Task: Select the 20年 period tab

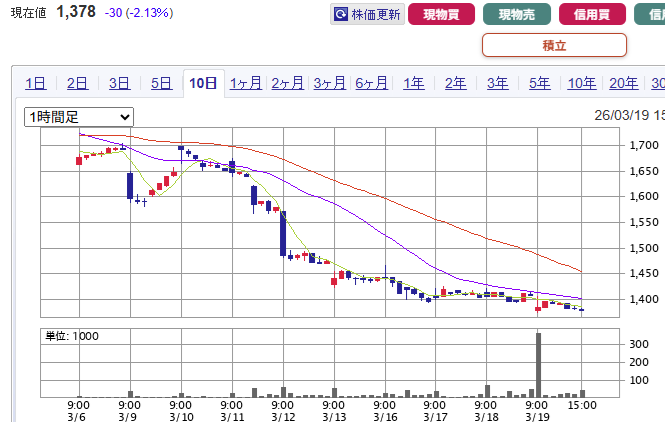Action: pos(623,83)
